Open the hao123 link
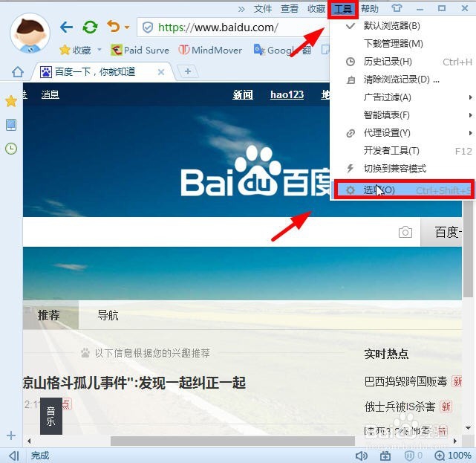This screenshot has width=476, height=463. coord(287,95)
